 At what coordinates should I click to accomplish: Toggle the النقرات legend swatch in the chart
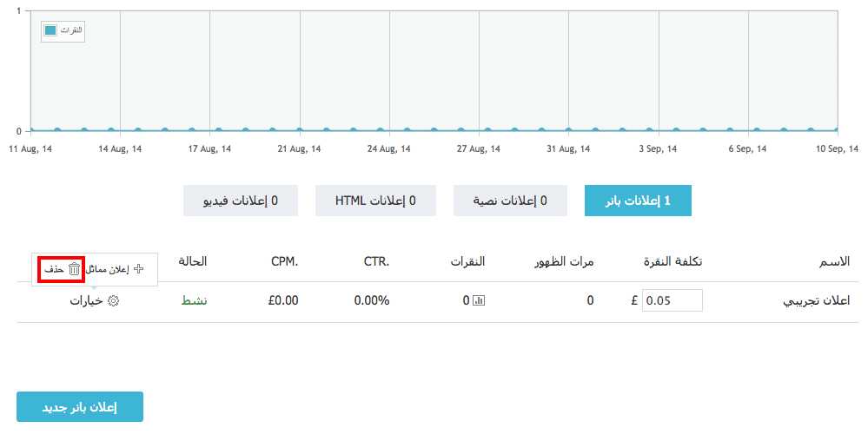(50, 30)
